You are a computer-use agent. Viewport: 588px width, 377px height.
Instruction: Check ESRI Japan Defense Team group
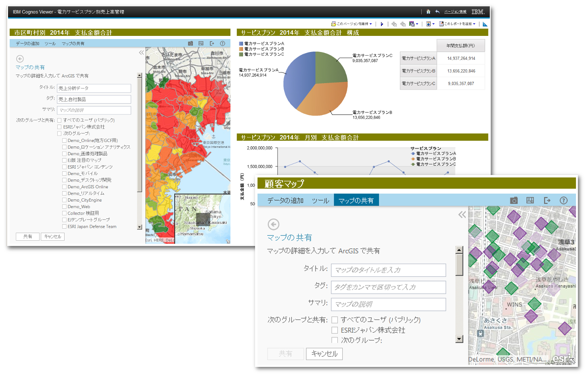64,227
